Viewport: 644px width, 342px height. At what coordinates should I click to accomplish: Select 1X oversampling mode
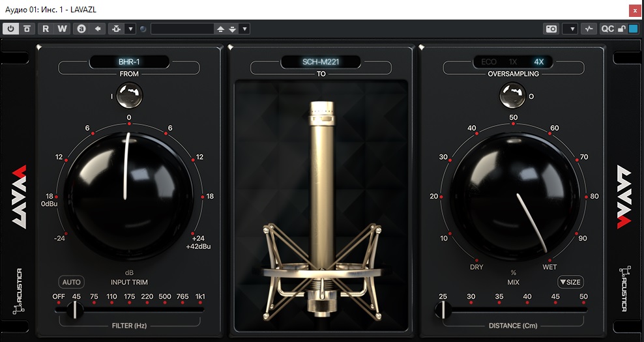(513, 62)
